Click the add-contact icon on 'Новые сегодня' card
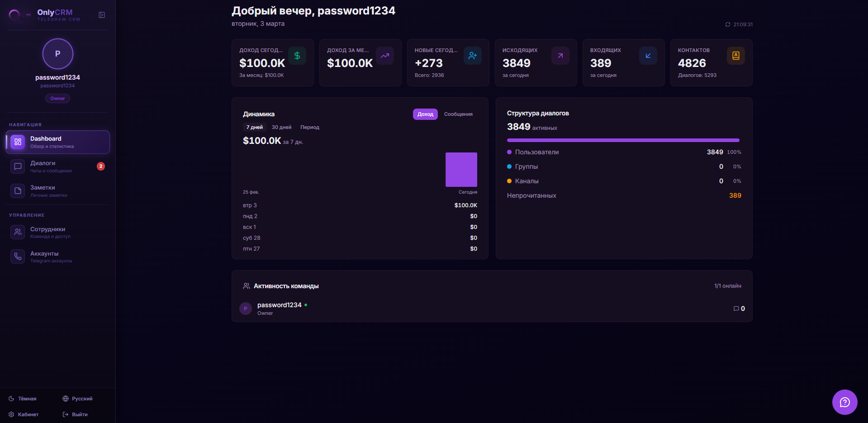868x423 pixels. pyautogui.click(x=473, y=55)
